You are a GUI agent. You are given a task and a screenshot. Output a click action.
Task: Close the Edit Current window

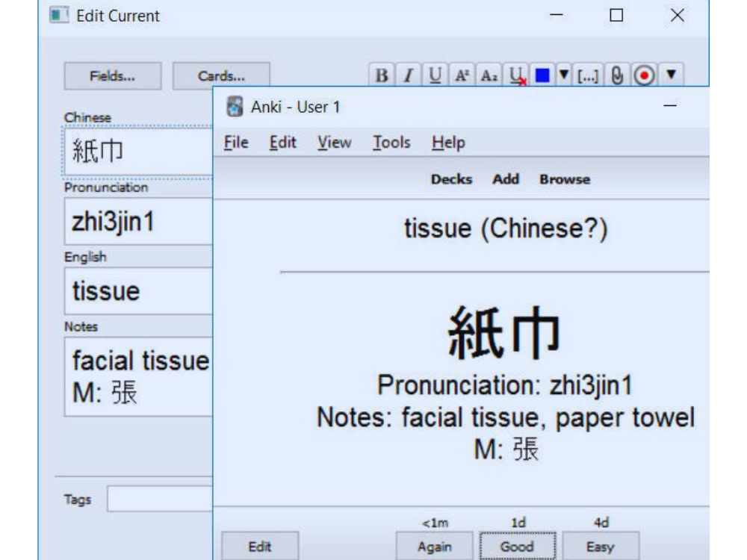pyautogui.click(x=678, y=15)
